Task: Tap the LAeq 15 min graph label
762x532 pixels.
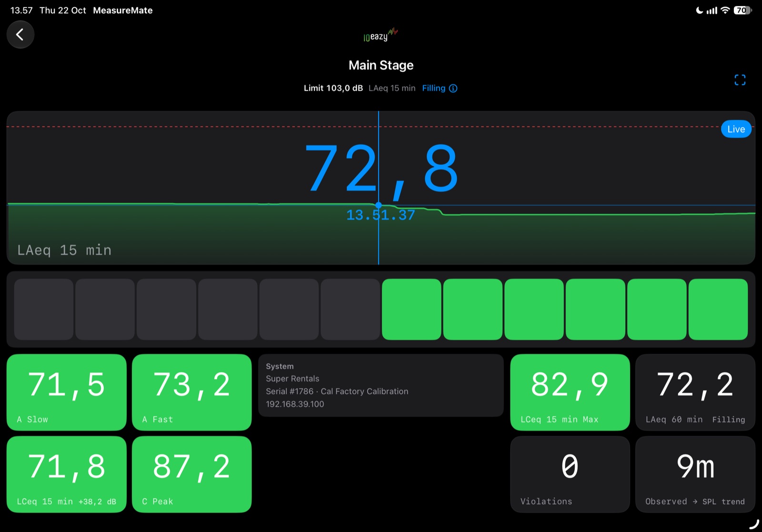Action: coord(64,250)
